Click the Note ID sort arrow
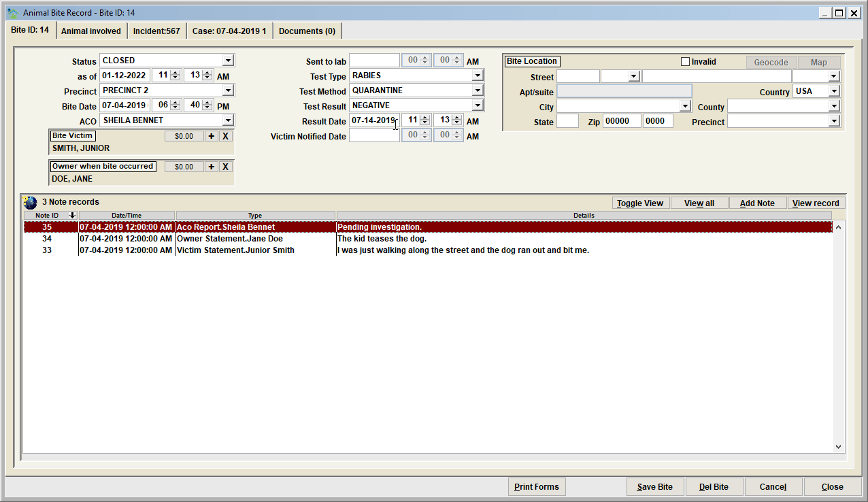Screen dimensions: 868x502 click(x=72, y=215)
